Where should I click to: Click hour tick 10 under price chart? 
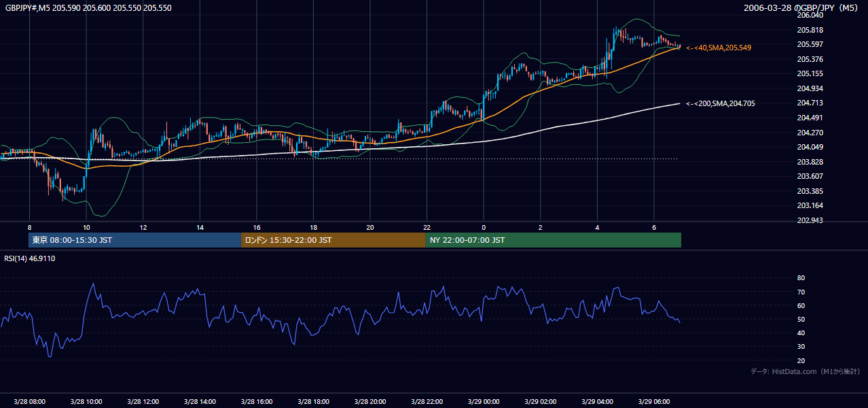[86, 227]
